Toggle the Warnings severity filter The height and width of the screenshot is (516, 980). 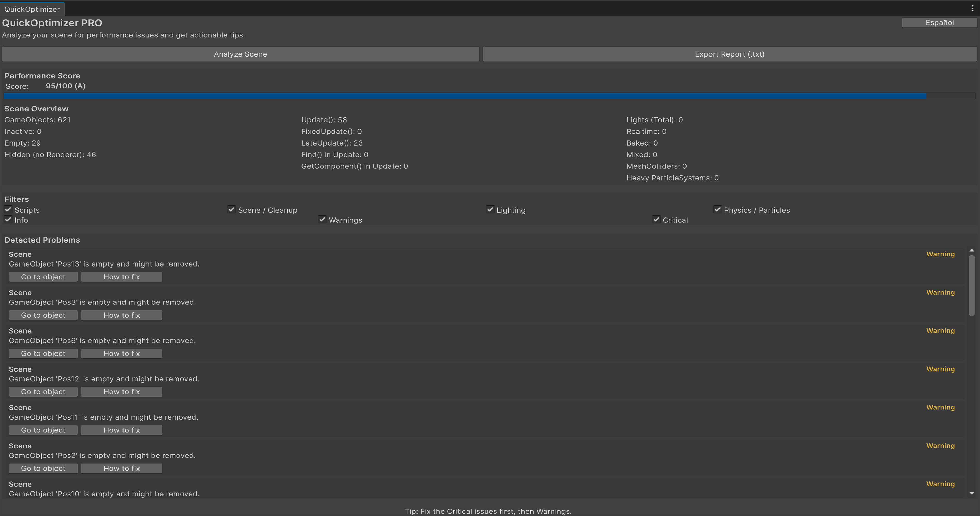322,220
